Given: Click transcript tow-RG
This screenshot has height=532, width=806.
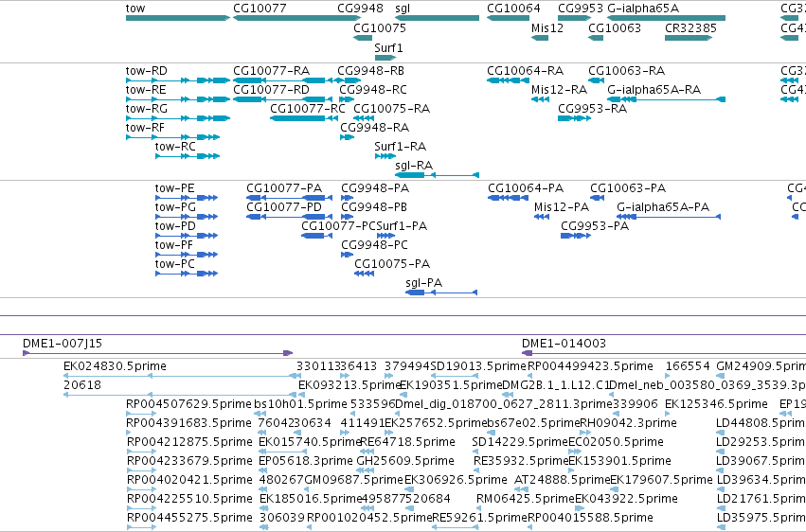Looking at the screenshot, I should pyautogui.click(x=147, y=109).
